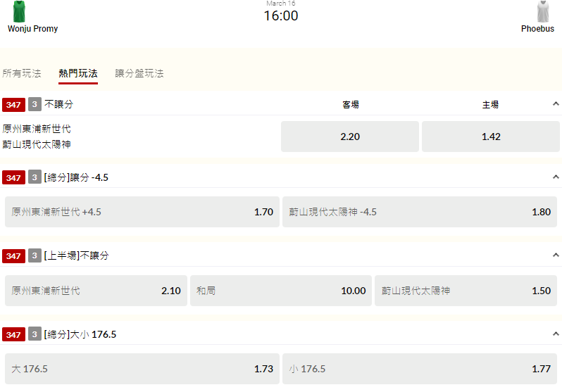Collapse the [總分]讓分 -4.5 section
Image resolution: width=562 pixels, height=392 pixels.
tap(556, 177)
